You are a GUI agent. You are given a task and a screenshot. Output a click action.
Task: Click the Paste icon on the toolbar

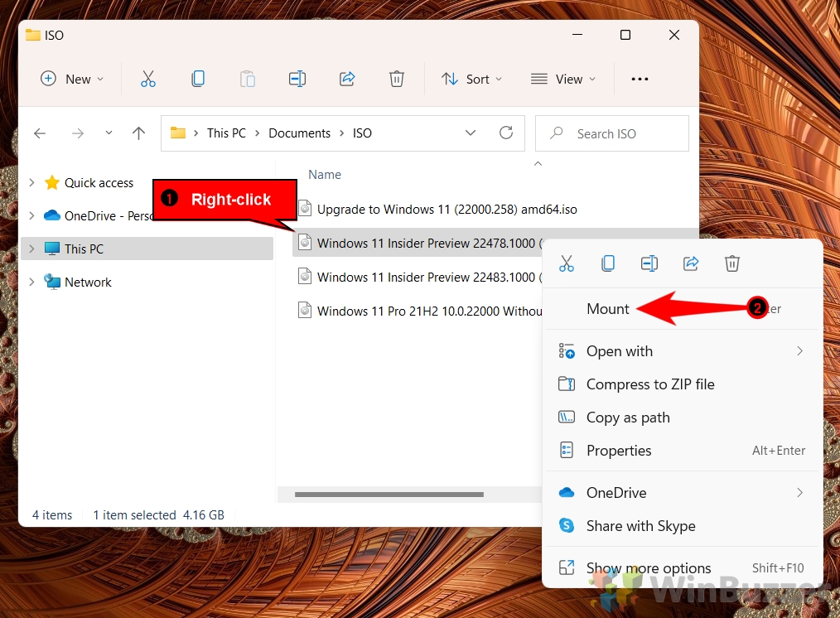pyautogui.click(x=247, y=79)
